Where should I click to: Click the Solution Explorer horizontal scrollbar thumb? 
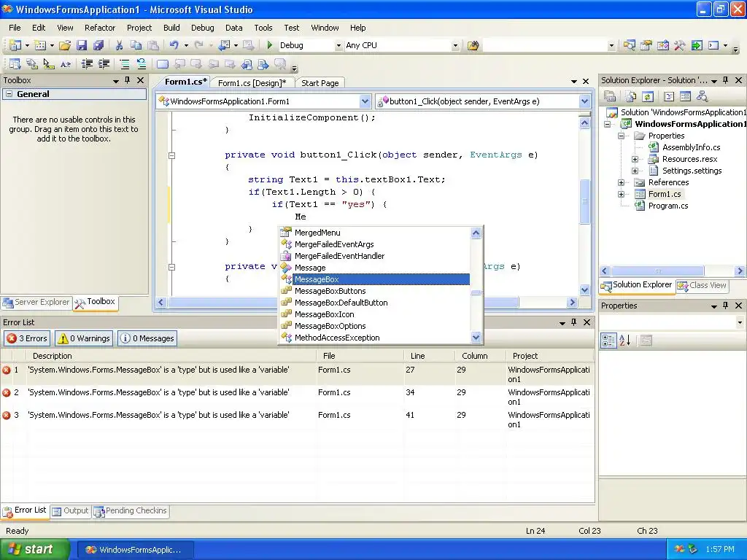657,271
